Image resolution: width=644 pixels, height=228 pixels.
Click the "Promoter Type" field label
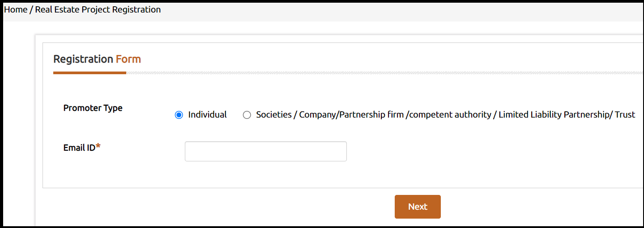[x=93, y=108]
